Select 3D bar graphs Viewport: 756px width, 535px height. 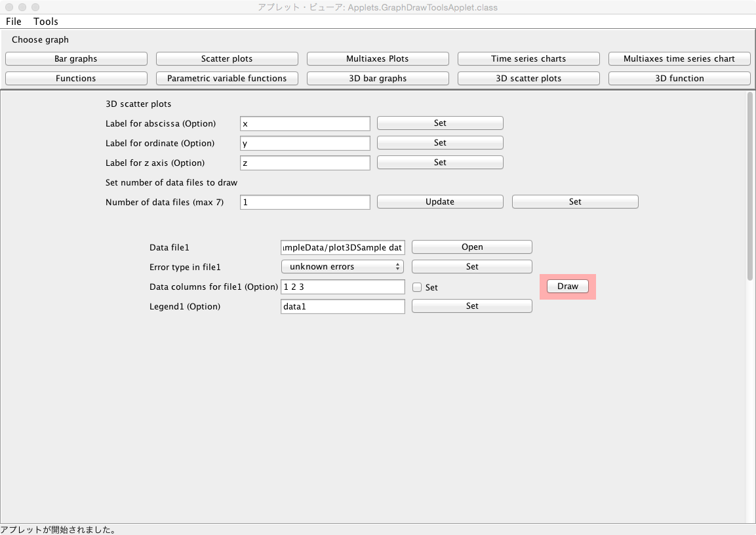[378, 79]
